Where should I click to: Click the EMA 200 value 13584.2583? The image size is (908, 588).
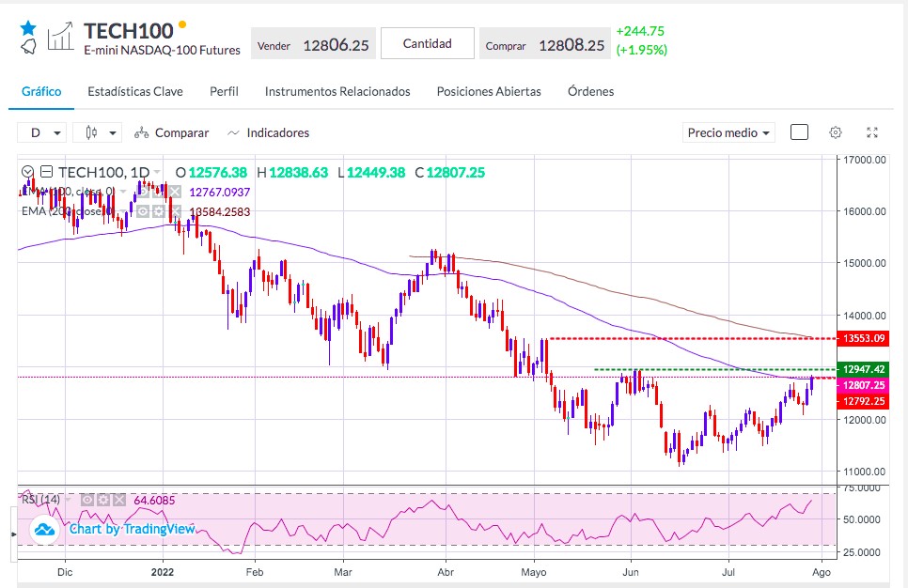click(x=220, y=212)
